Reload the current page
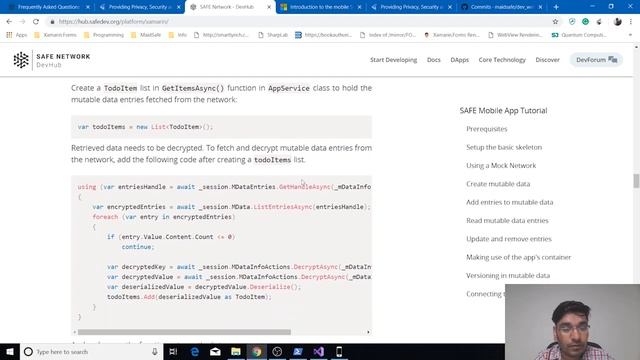 pyautogui.click(x=36, y=22)
